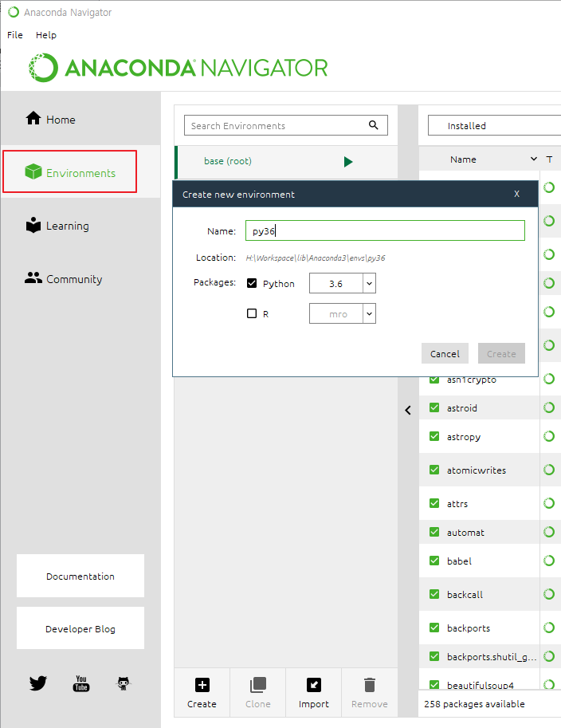Close the Create new environment dialog
Screen dimensions: 561x728
point(516,194)
